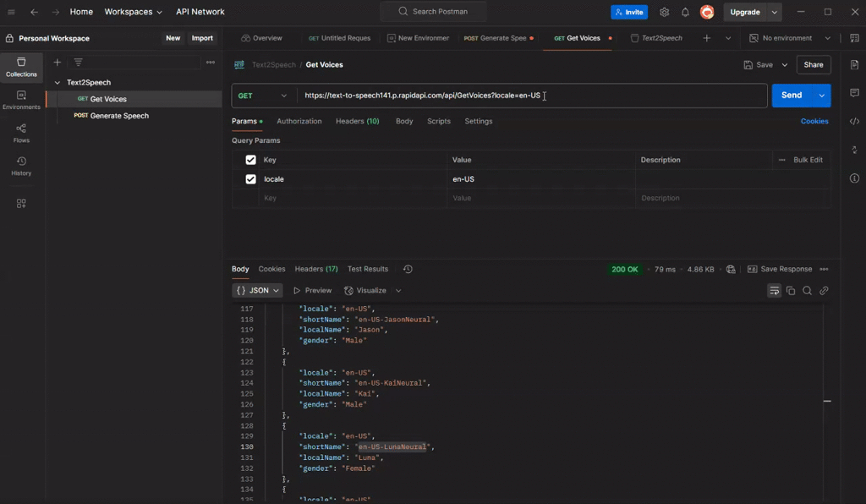Collapse the Text2Speech collection
866x504 pixels.
tap(57, 83)
